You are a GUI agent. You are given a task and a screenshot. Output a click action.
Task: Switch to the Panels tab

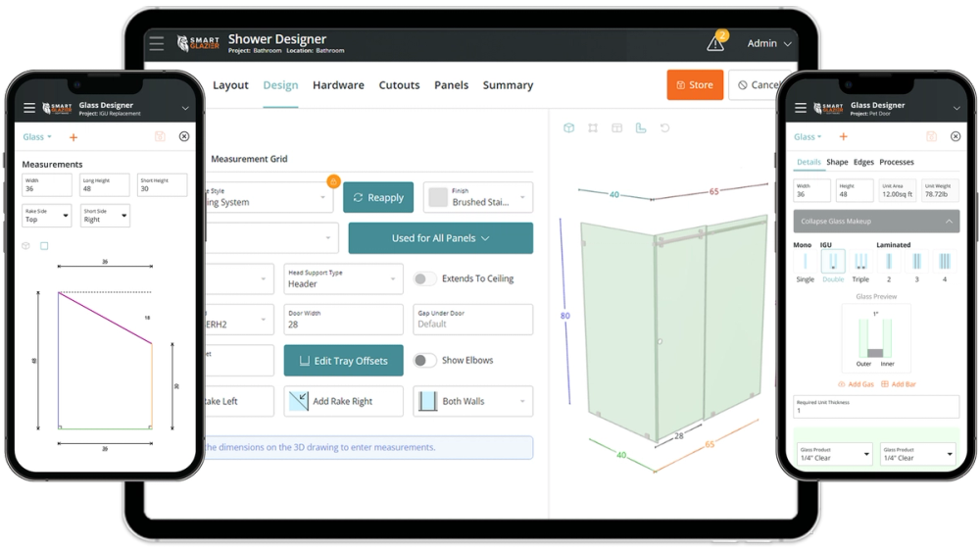click(x=451, y=85)
